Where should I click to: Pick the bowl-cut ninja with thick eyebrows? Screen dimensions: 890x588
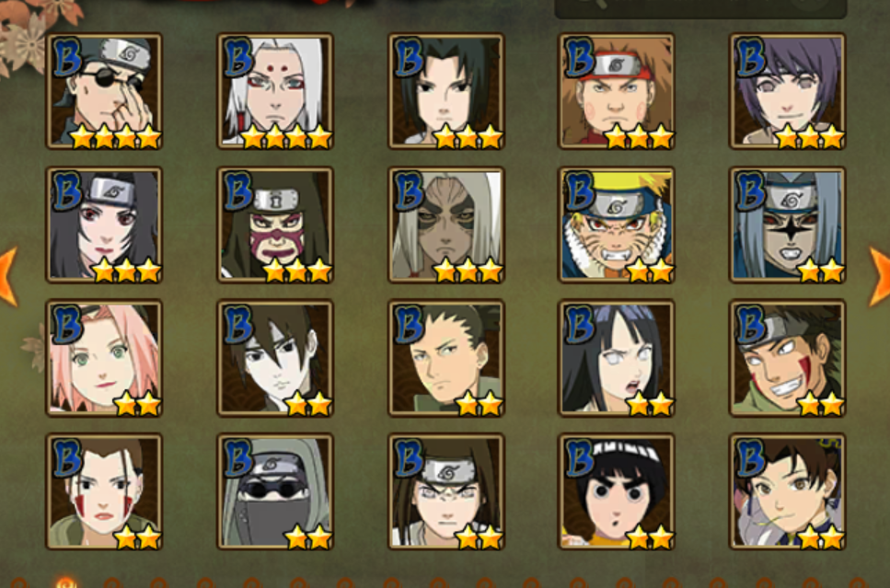[617, 491]
